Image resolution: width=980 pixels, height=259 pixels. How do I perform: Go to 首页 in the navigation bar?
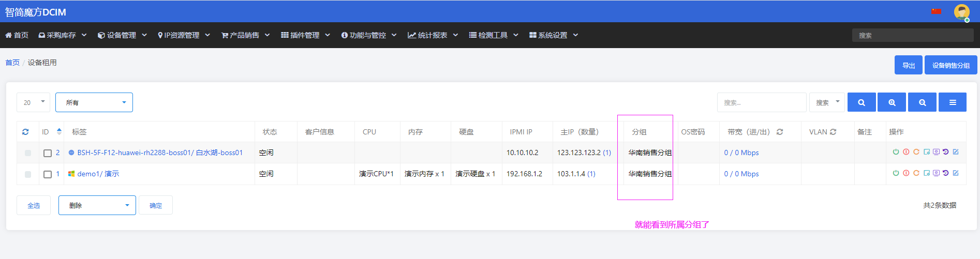(x=17, y=35)
